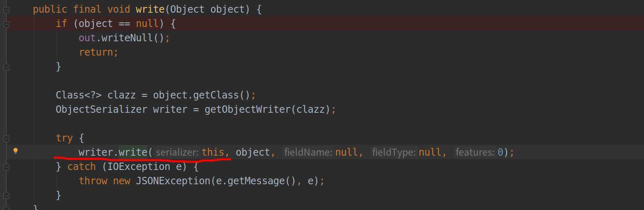Click the IOException type in catch
The width and height of the screenshot is (644, 210).
(139, 167)
